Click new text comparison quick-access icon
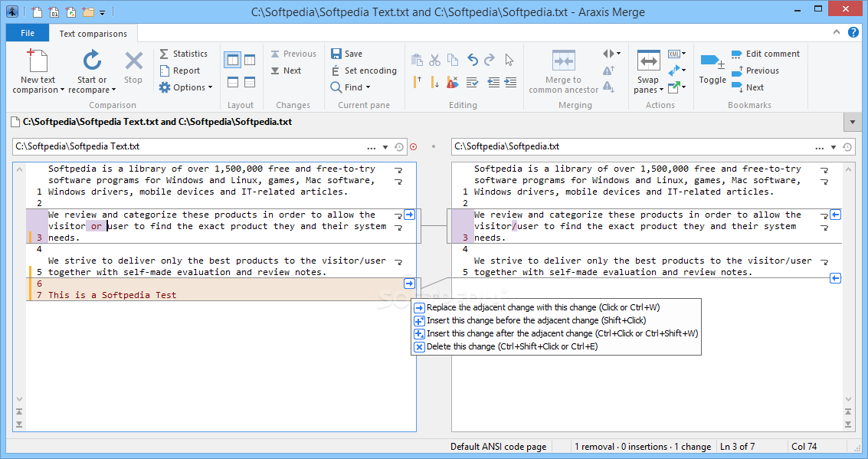868x459 pixels. click(x=37, y=11)
